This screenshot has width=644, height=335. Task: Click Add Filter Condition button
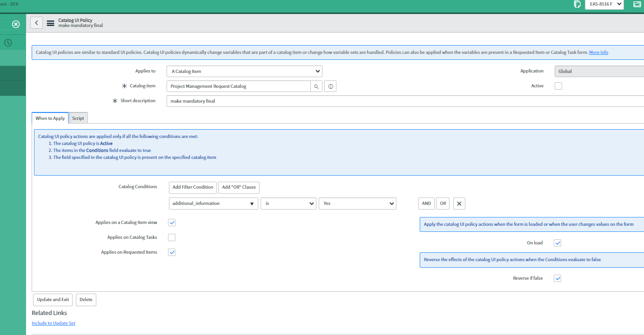click(x=193, y=187)
